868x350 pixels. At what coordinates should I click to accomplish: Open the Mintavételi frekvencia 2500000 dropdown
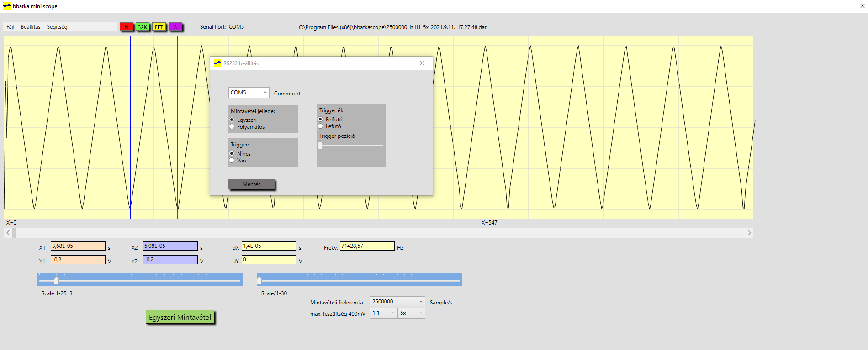(397, 302)
